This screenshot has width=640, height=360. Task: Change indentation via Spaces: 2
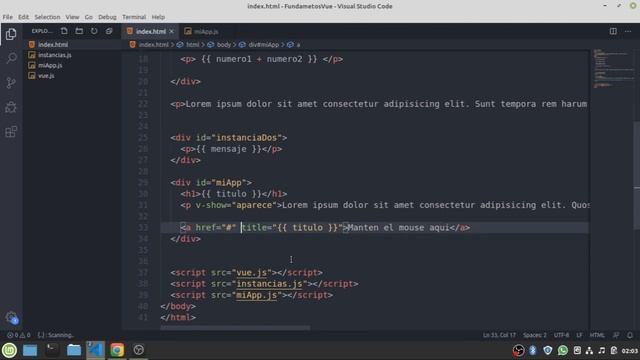(x=535, y=335)
